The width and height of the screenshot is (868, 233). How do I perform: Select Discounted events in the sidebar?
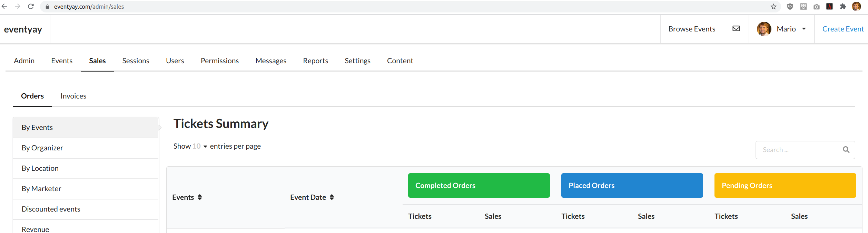click(x=51, y=209)
